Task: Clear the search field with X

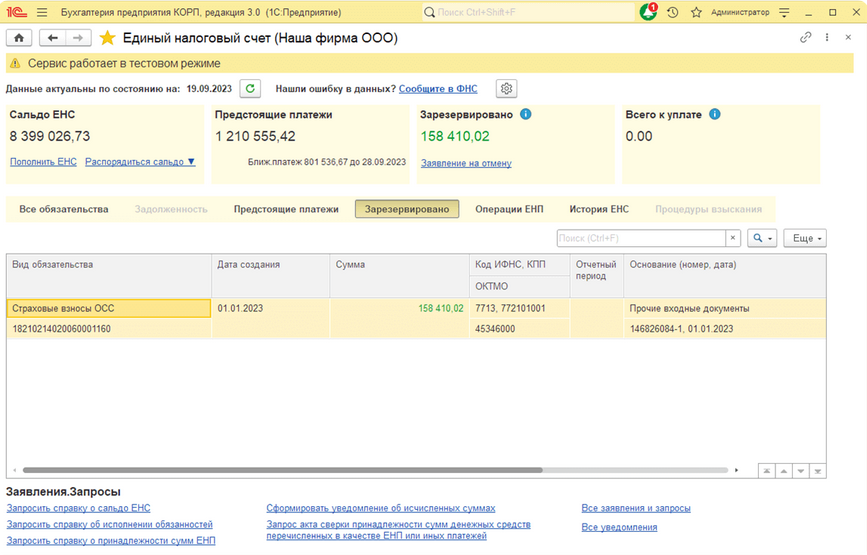Action: (733, 238)
